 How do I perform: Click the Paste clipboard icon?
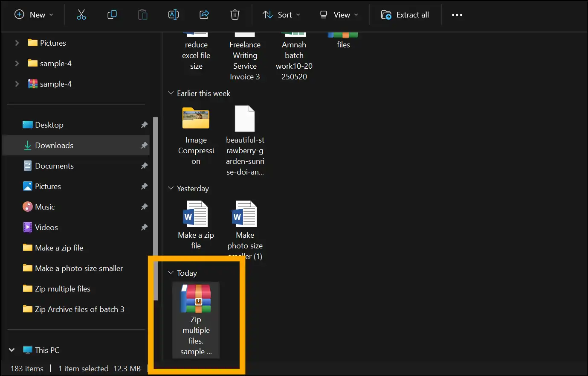[x=142, y=15]
